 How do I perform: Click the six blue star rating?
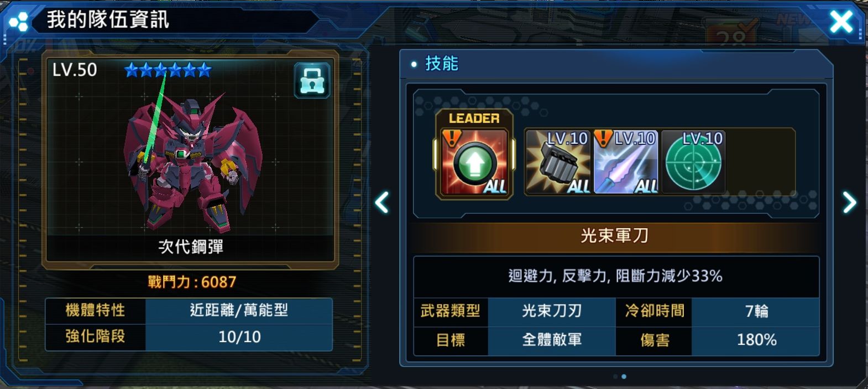click(x=168, y=70)
